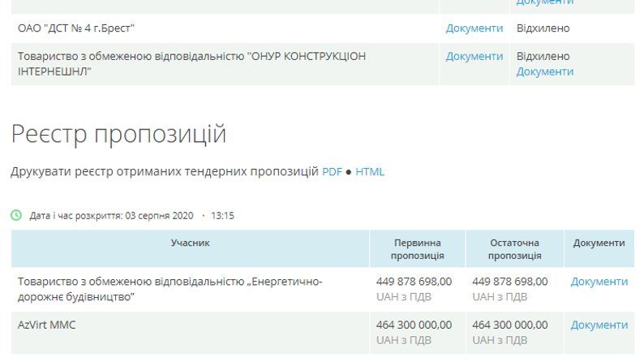Open the HTML version of proposals registry
The width and height of the screenshot is (644, 362).
[370, 172]
